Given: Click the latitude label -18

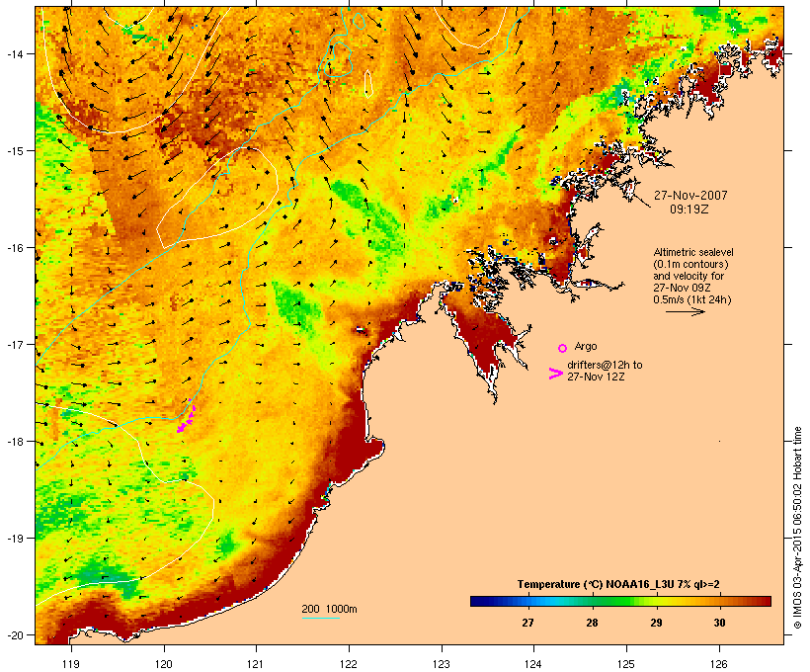Looking at the screenshot, I should [x=14, y=442].
